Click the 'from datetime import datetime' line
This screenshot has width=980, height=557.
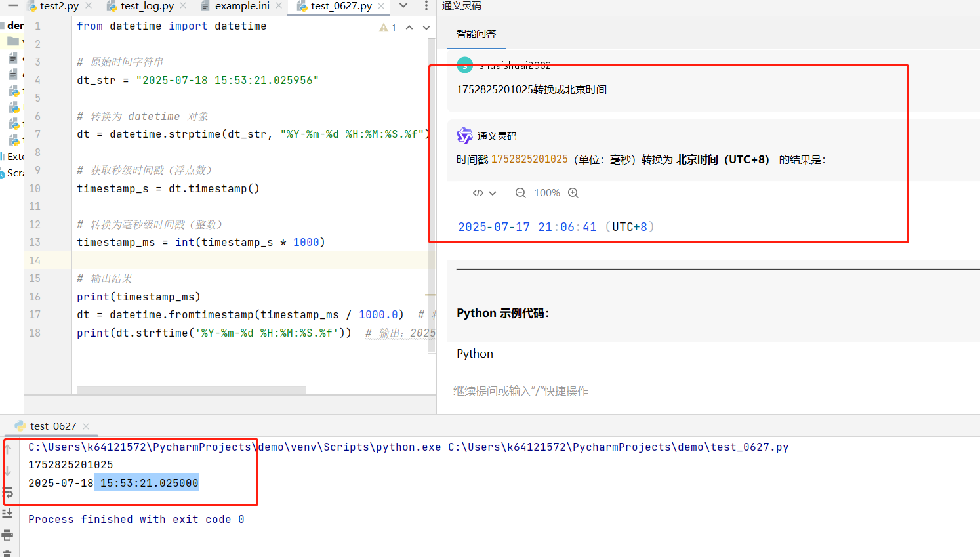click(x=172, y=26)
